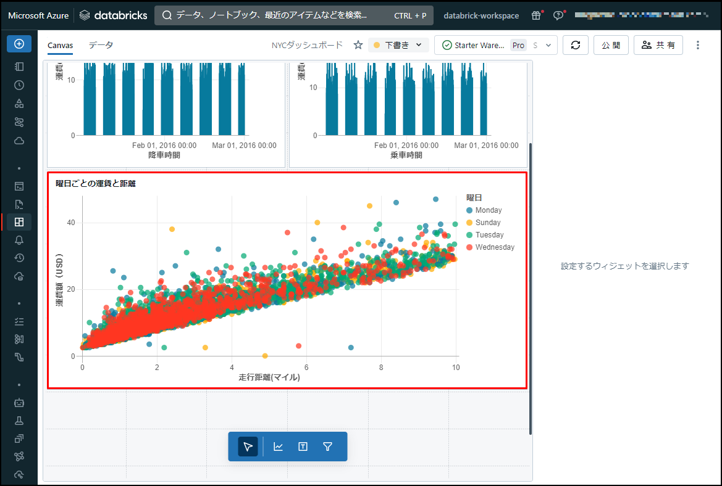Switch to the データ tab
This screenshot has width=722, height=486.
[x=100, y=45]
